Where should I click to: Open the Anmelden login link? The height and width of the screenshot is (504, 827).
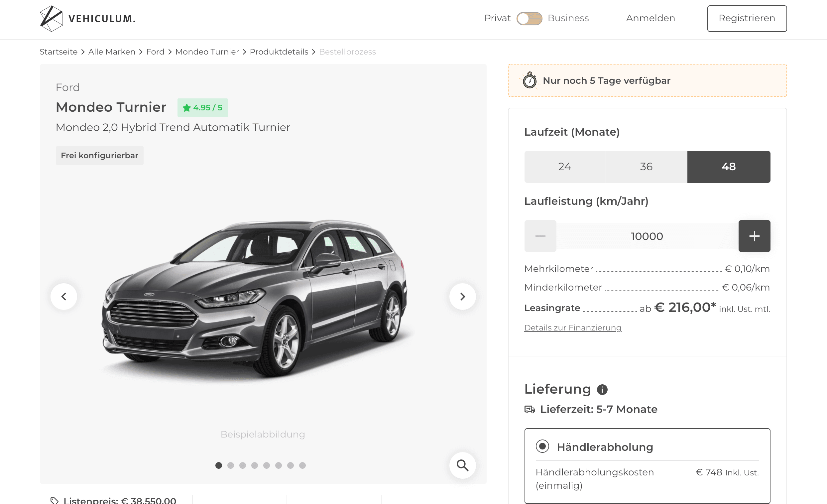coord(650,18)
